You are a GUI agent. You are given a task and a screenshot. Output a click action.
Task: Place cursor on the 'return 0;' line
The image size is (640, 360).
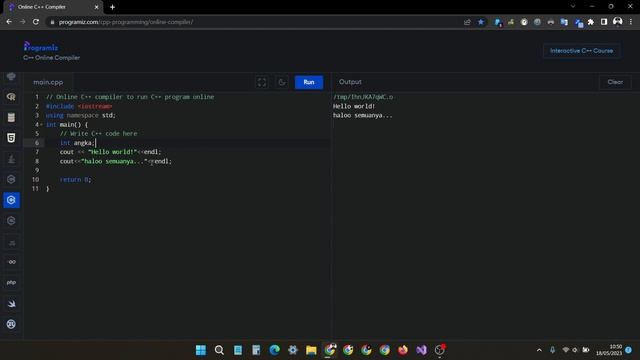coord(76,180)
